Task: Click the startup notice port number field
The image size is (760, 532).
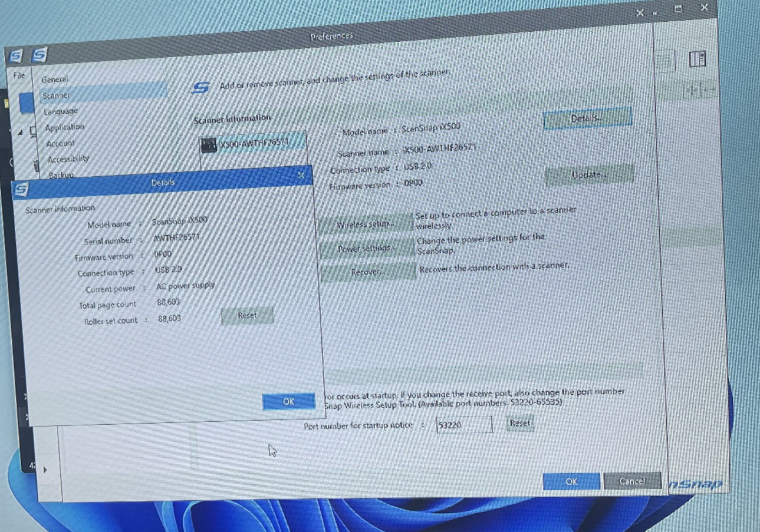Action: click(x=463, y=424)
